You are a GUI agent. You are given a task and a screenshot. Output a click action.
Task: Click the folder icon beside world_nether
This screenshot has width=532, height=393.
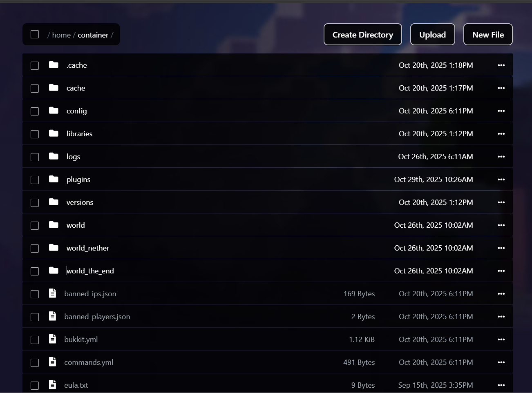pos(54,248)
